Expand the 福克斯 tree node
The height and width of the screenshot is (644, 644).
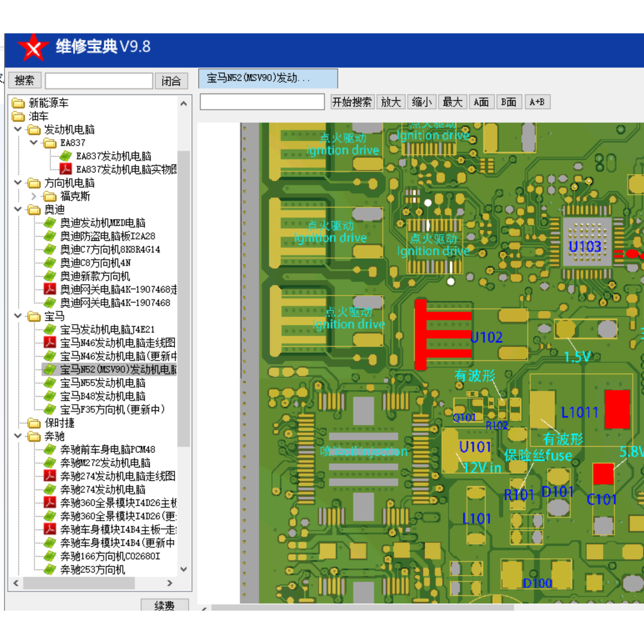click(34, 196)
